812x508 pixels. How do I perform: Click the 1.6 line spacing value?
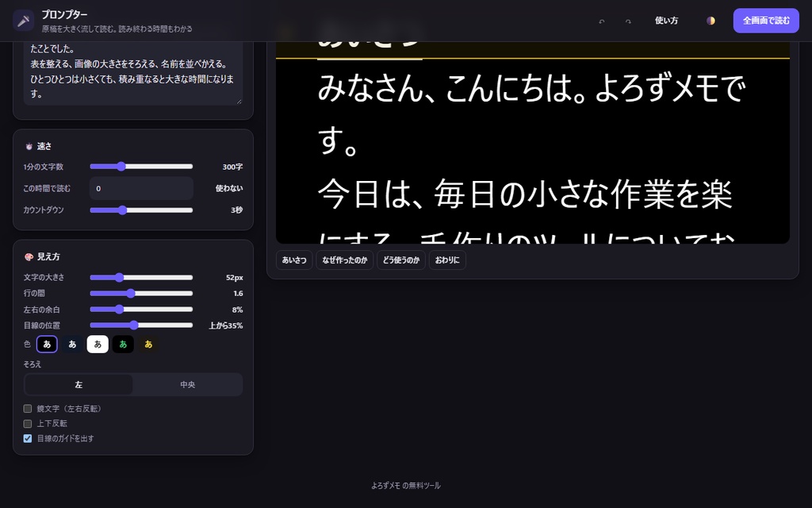(238, 294)
